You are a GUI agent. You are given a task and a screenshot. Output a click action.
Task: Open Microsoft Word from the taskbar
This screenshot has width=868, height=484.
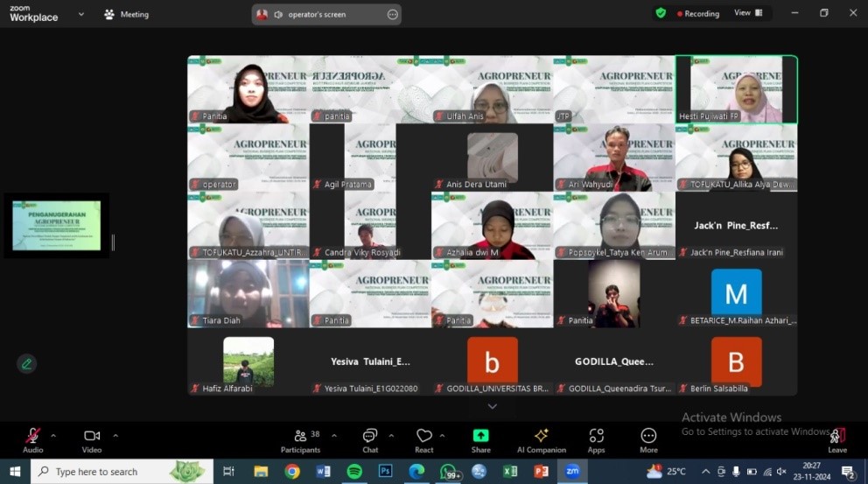(323, 471)
